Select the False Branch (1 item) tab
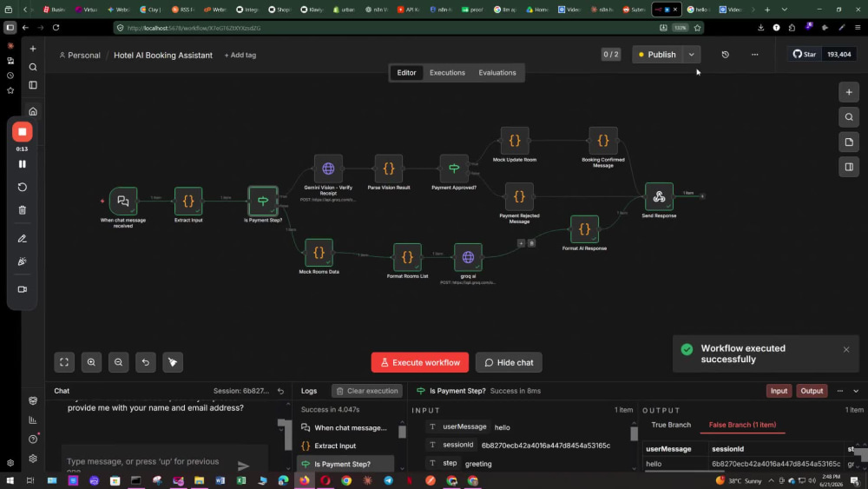 pyautogui.click(x=742, y=425)
